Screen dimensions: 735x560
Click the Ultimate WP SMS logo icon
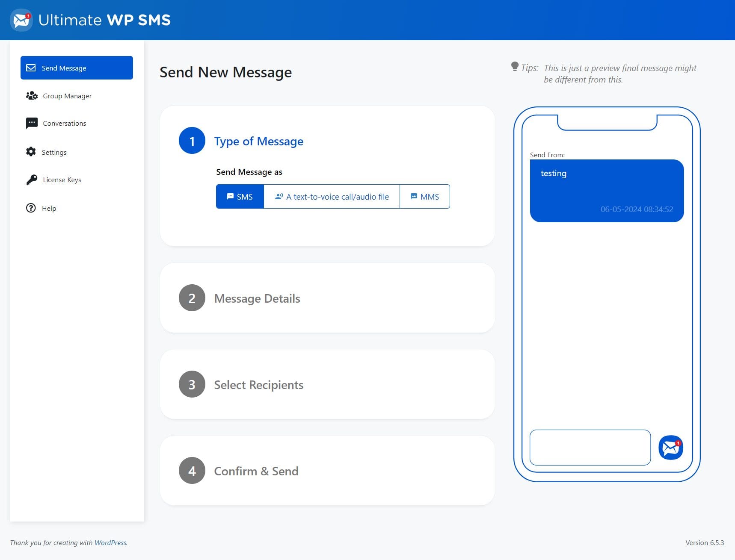click(x=21, y=20)
